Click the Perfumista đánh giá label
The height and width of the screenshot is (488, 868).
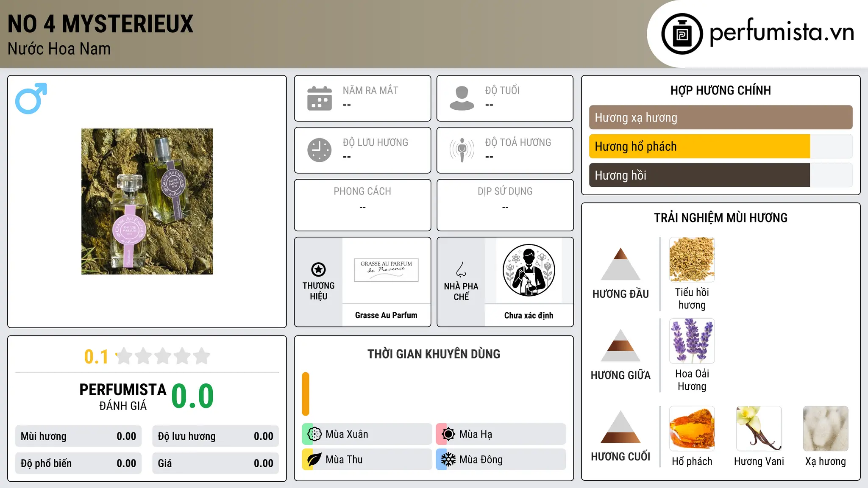click(x=123, y=396)
